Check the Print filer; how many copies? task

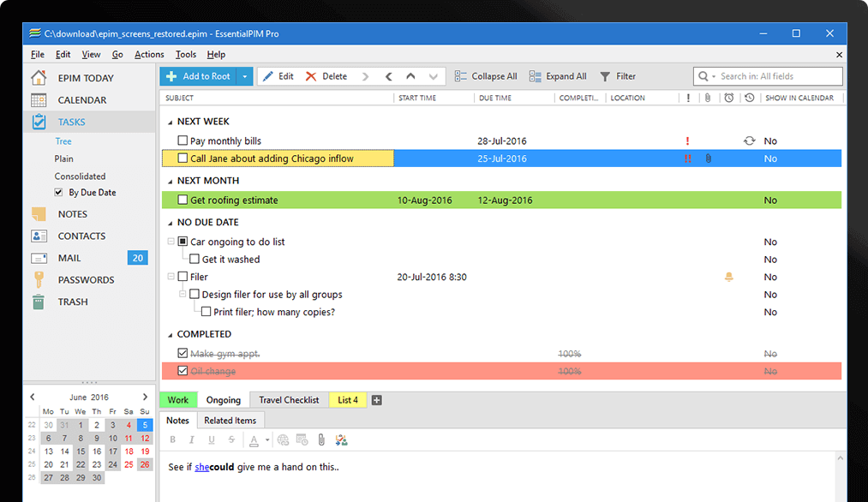(x=206, y=312)
